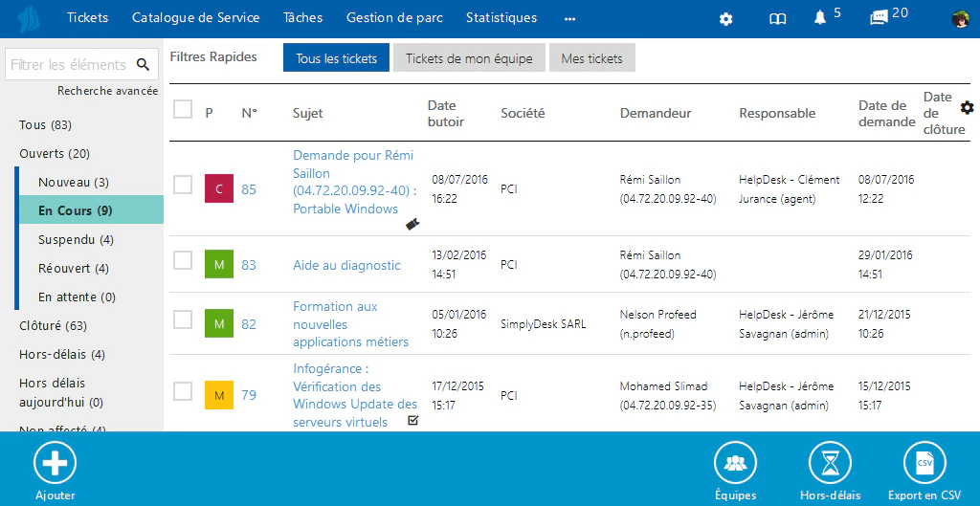Image resolution: width=980 pixels, height=506 pixels.
Task: Expand the three-dots overflow menu
Action: click(569, 19)
